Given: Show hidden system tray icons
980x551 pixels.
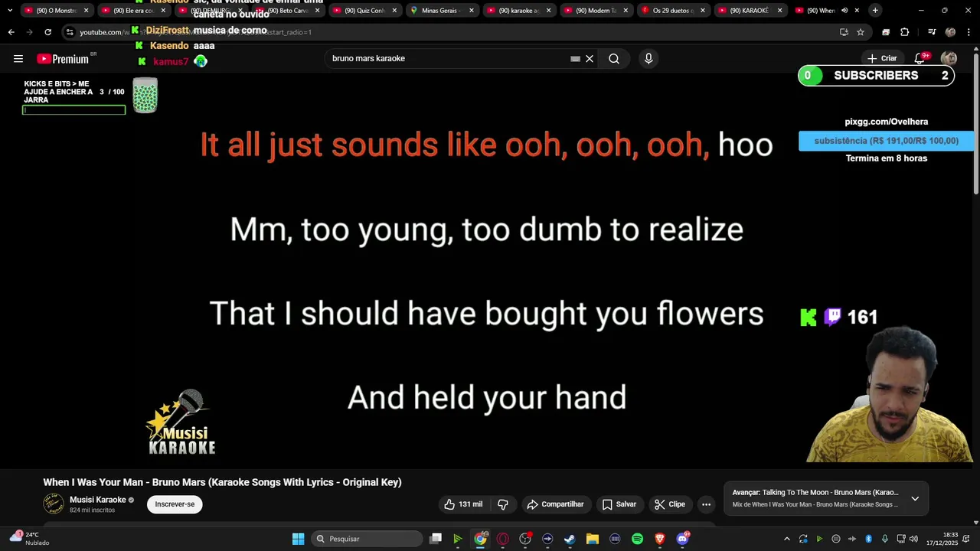Looking at the screenshot, I should 786,539.
